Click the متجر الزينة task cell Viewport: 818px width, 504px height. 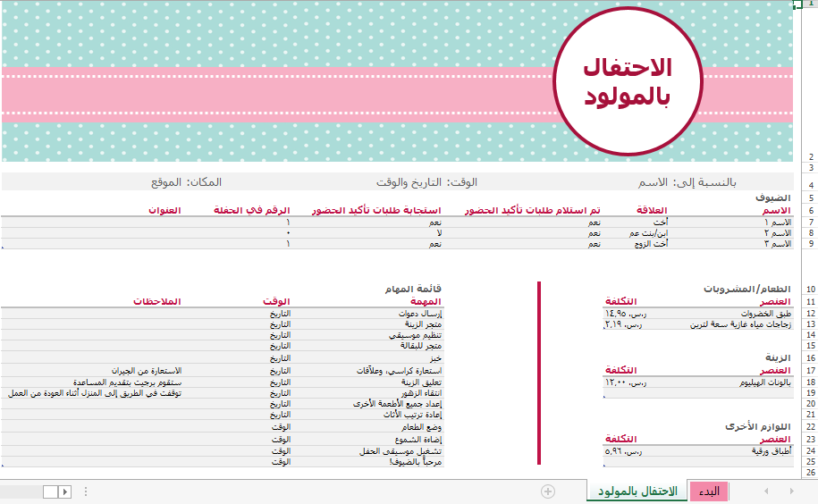pyautogui.click(x=423, y=324)
